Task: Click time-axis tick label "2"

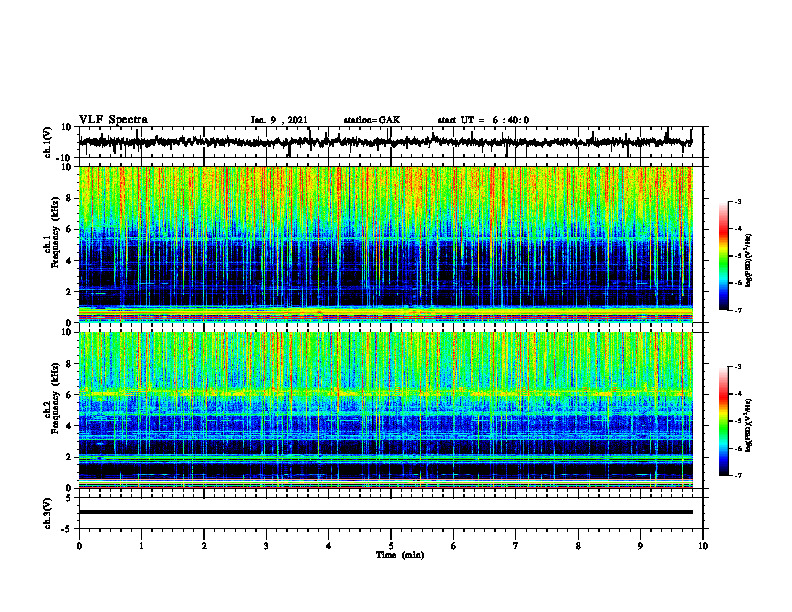Action: click(x=204, y=546)
